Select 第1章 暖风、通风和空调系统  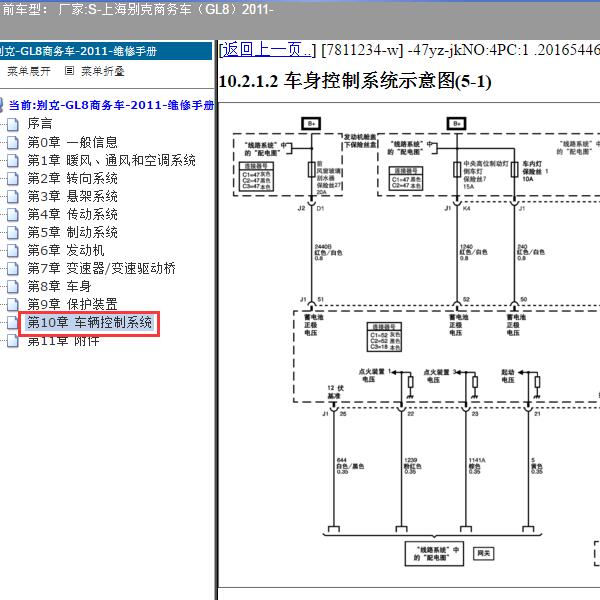[x=111, y=160]
